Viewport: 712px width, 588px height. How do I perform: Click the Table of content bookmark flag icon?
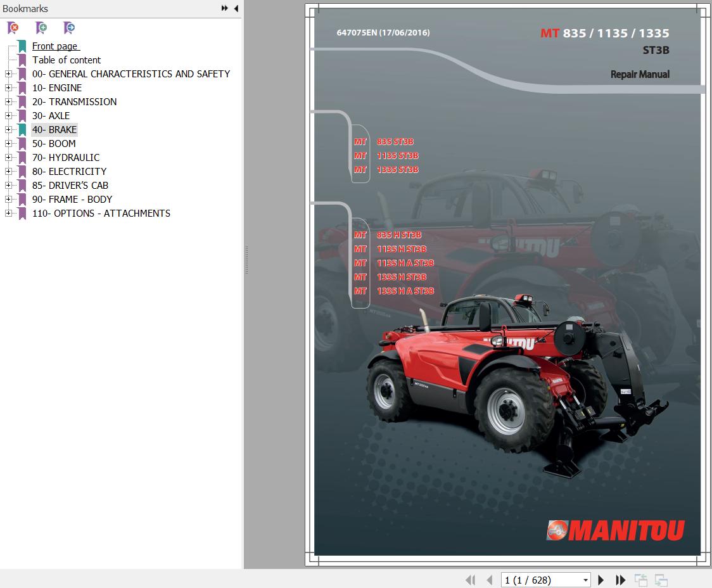(x=22, y=60)
